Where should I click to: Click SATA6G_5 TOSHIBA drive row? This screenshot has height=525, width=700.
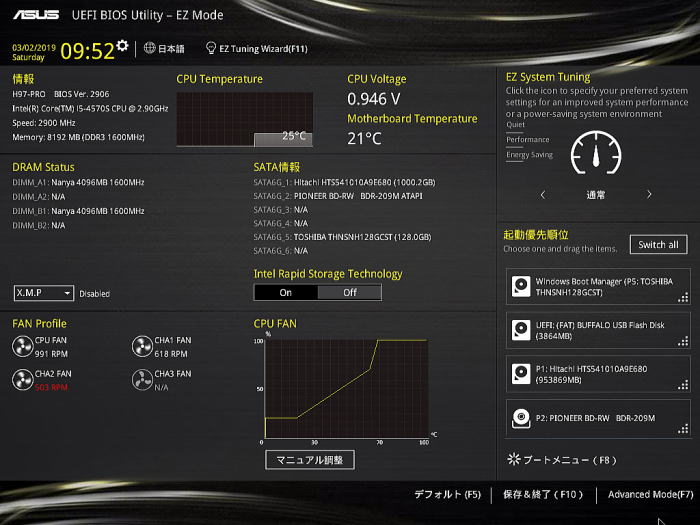[x=342, y=237]
